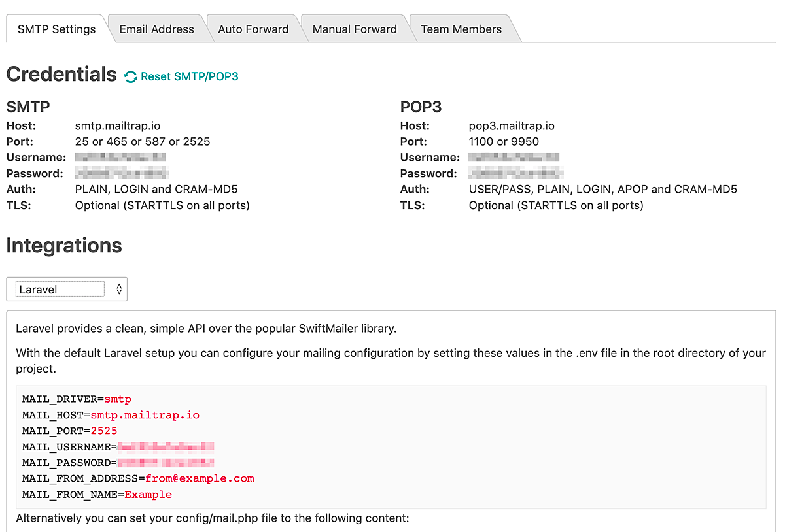Switch to the Manual Forward tab
Screen dimensions: 785x532
[x=355, y=29]
